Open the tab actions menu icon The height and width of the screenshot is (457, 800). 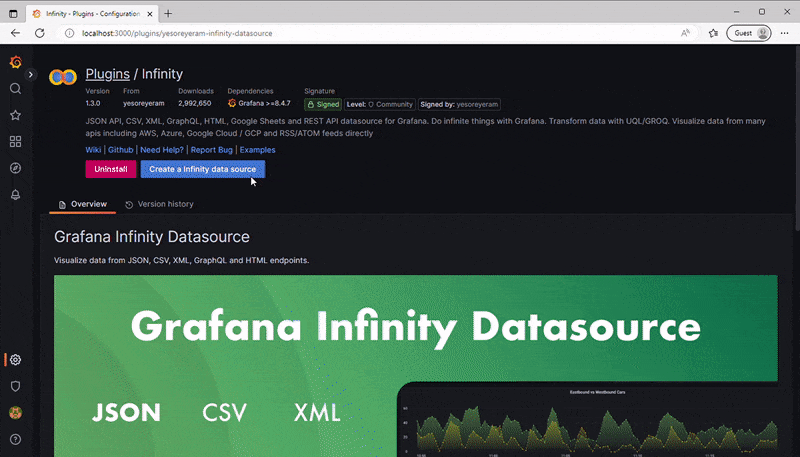[x=13, y=14]
